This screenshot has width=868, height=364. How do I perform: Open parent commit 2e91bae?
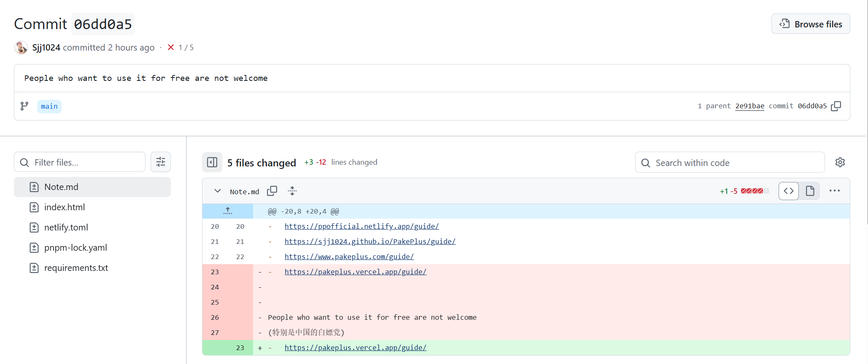tap(749, 106)
